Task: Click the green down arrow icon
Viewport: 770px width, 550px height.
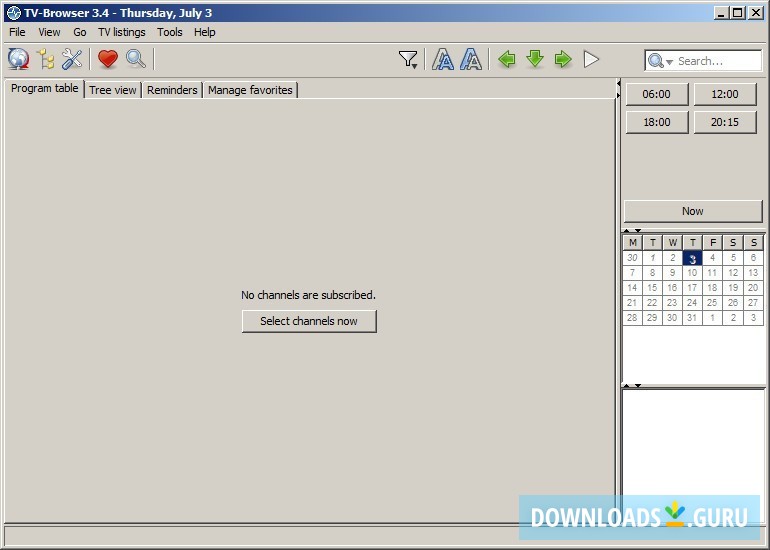Action: pyautogui.click(x=535, y=59)
